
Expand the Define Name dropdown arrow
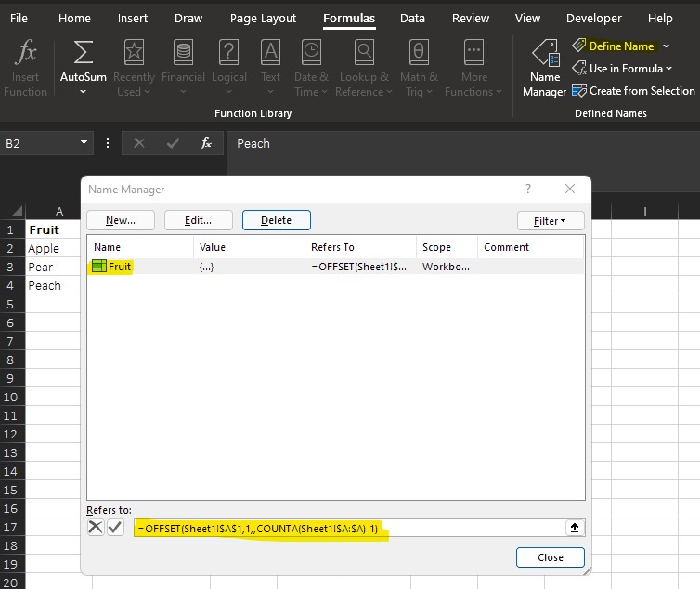(666, 46)
